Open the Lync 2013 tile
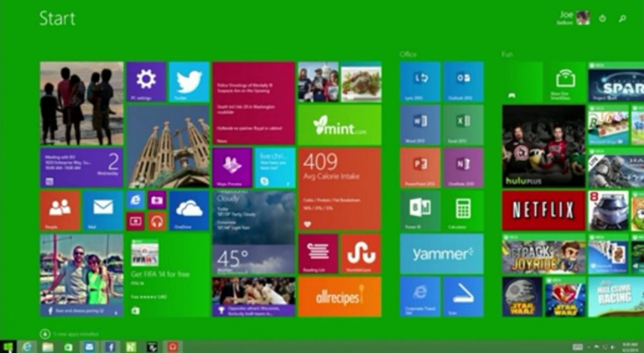Viewport: 644px width, 353px height. tap(420, 82)
